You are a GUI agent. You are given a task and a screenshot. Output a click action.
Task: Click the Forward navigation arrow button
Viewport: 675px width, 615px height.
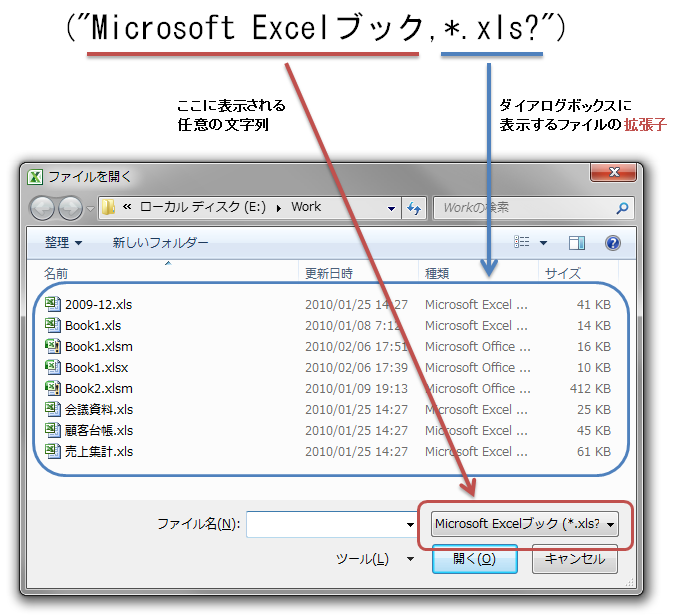[71, 208]
